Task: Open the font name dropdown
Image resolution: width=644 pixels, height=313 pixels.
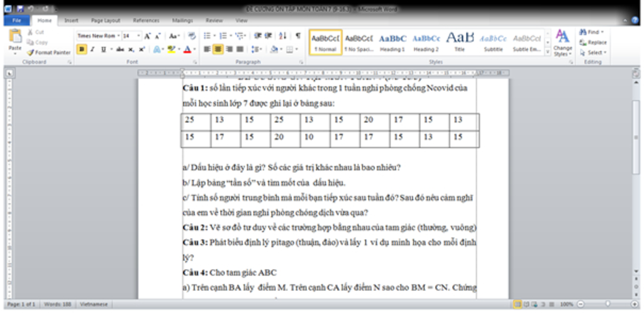Action: click(x=119, y=36)
